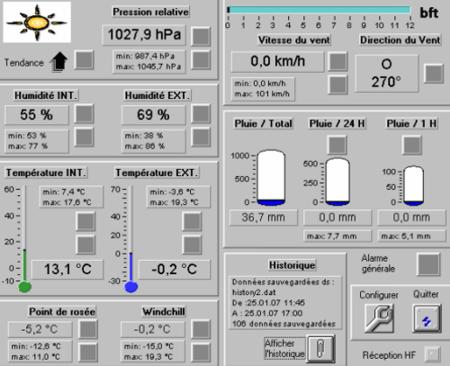Screen dimensions: 450x366
Task: Click the sunny weather forecast icon
Action: pos(37,22)
